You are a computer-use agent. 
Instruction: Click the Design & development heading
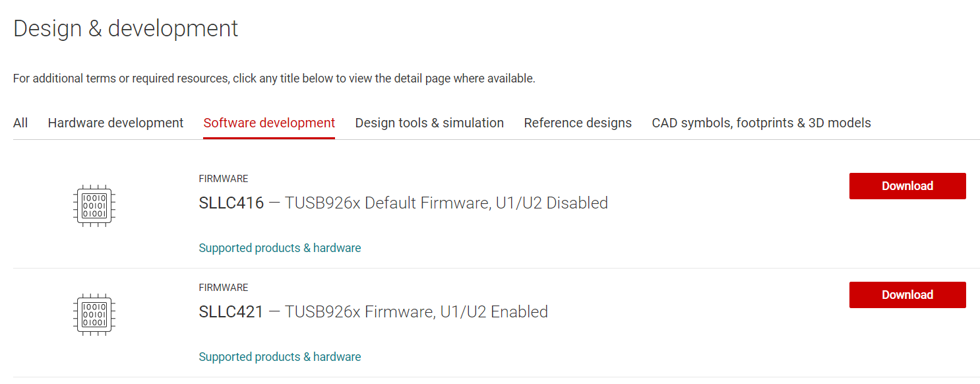126,29
